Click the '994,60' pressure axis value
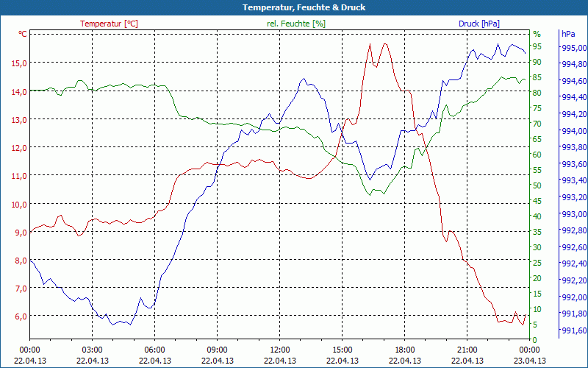 (574, 81)
